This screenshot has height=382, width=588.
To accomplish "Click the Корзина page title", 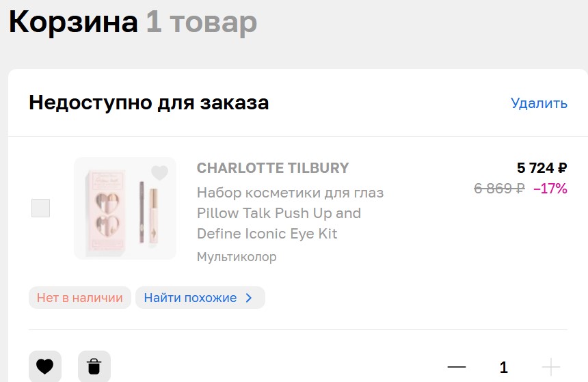I will coord(73,22).
